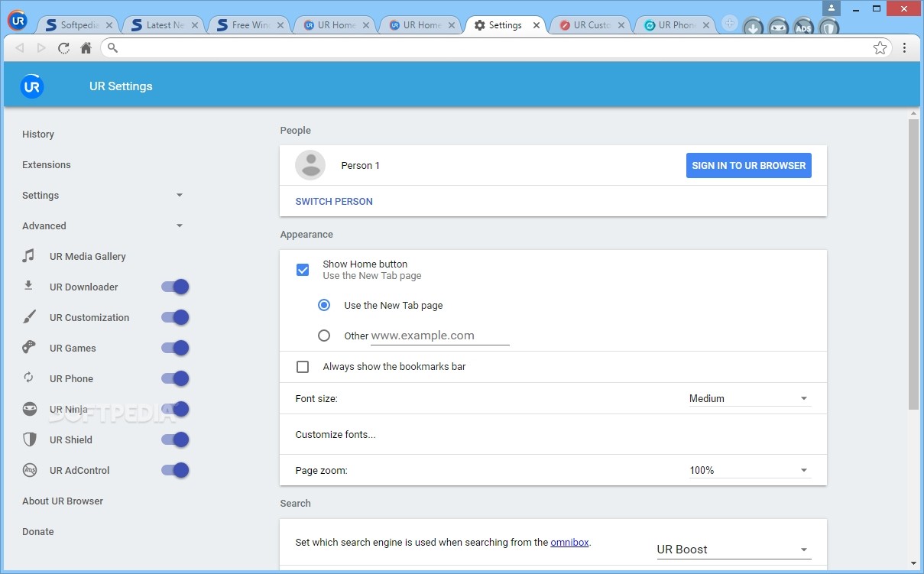Click the Person 1 avatar
The height and width of the screenshot is (574, 924).
[x=310, y=165]
